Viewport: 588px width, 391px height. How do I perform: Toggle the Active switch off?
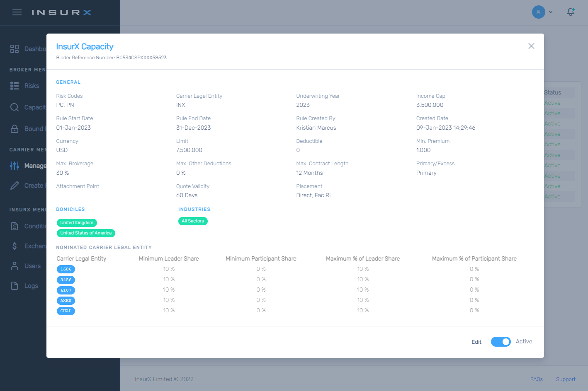click(501, 342)
